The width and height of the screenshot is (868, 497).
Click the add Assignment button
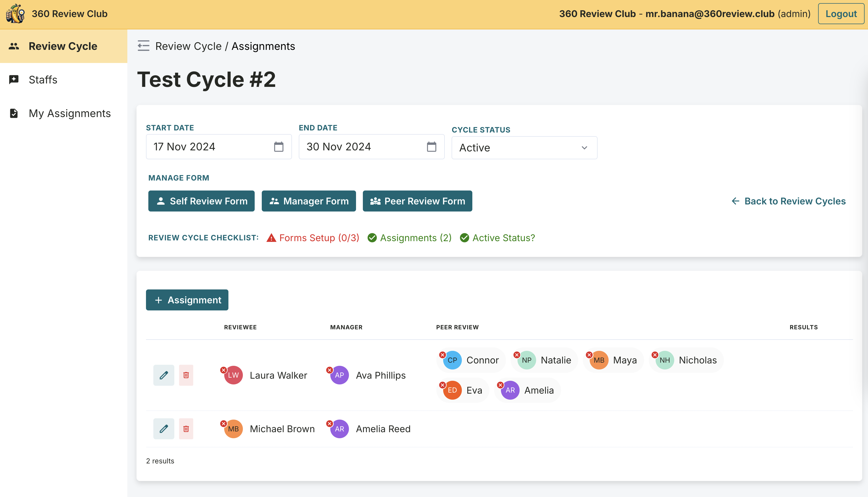[187, 300]
